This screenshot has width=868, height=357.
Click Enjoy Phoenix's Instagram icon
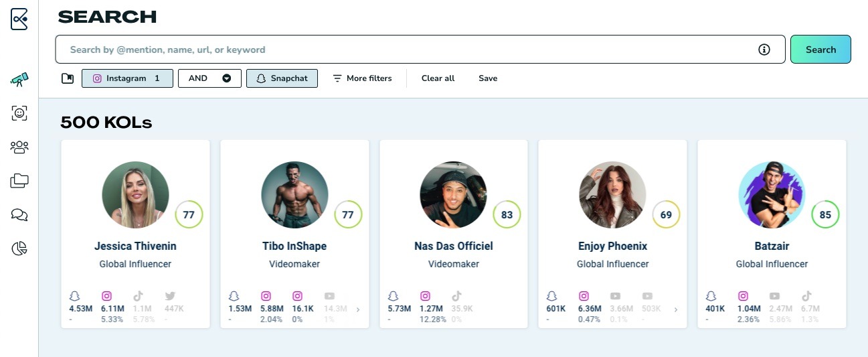tap(584, 295)
